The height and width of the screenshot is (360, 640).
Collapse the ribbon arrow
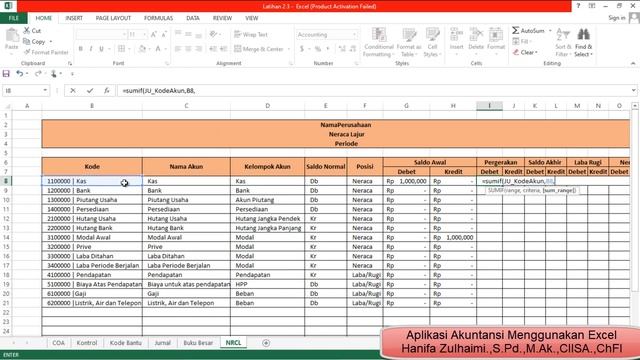click(633, 63)
